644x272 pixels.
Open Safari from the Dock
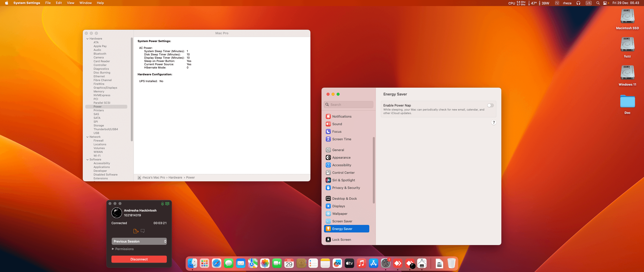216,263
